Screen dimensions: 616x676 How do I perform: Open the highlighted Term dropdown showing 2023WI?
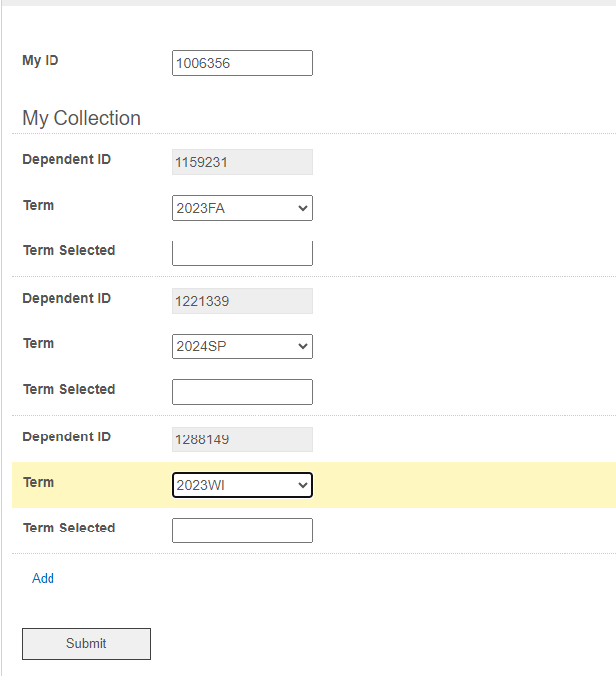(242, 485)
